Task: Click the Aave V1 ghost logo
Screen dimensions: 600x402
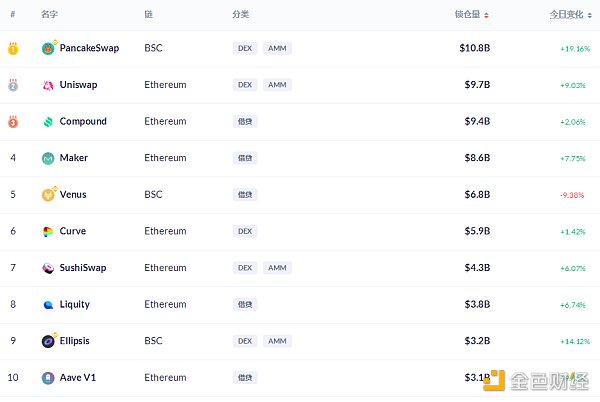Action: coord(48,378)
